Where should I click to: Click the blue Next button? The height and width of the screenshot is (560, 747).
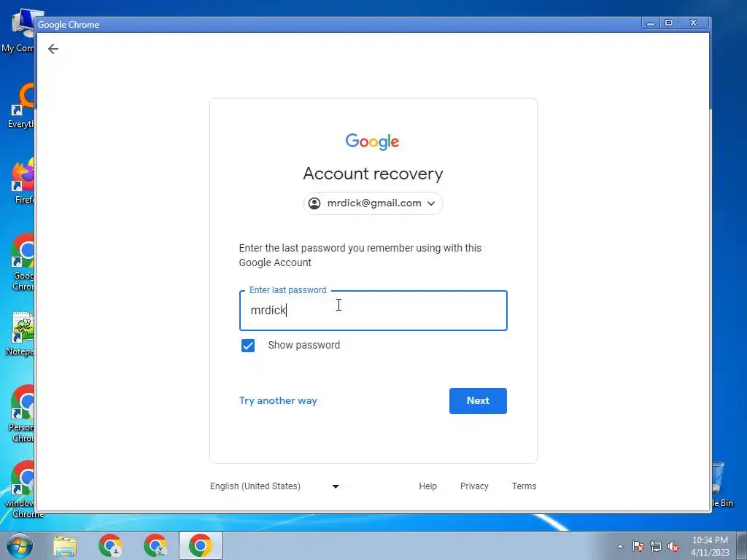click(478, 400)
